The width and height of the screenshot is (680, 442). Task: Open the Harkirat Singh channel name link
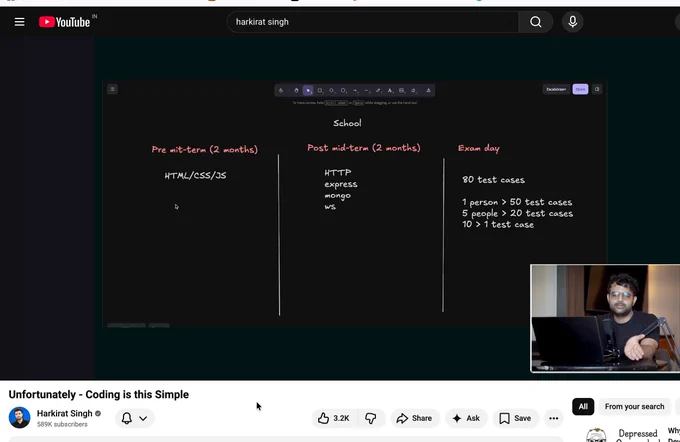[65, 413]
